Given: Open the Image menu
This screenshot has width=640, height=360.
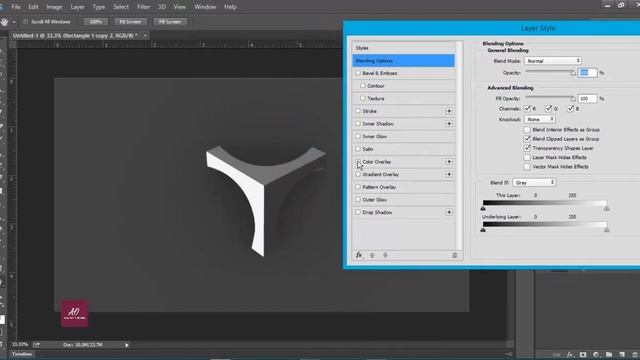Looking at the screenshot, I should 54,7.
